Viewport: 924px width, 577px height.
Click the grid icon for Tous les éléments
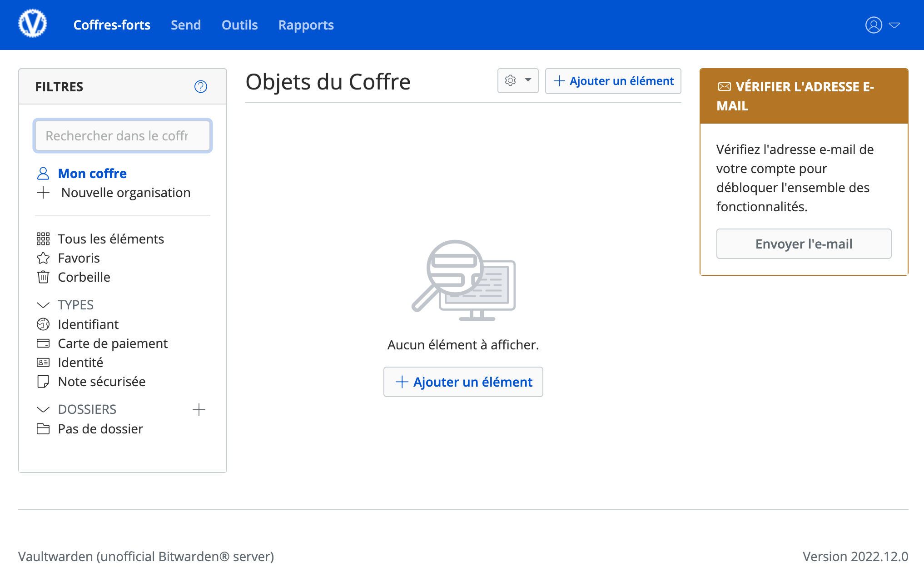(43, 239)
